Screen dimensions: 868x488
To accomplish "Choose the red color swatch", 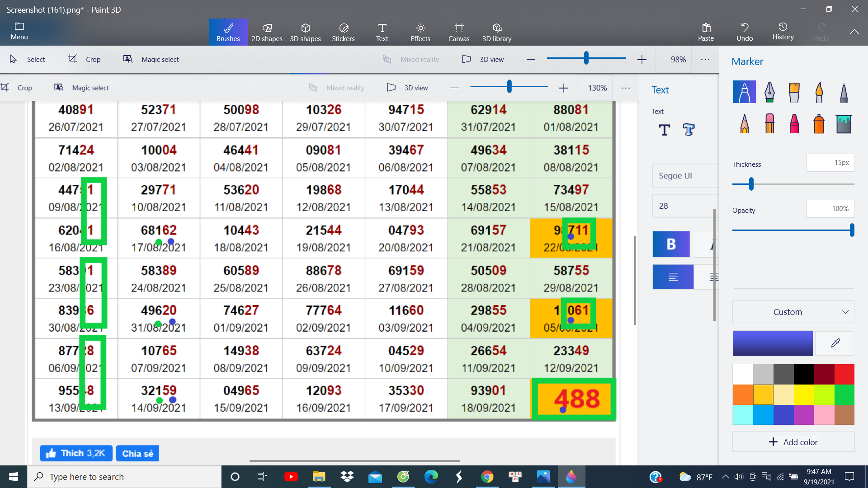I will (844, 374).
